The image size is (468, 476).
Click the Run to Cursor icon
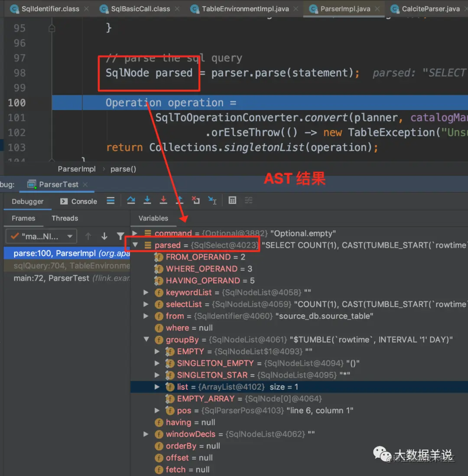point(212,201)
